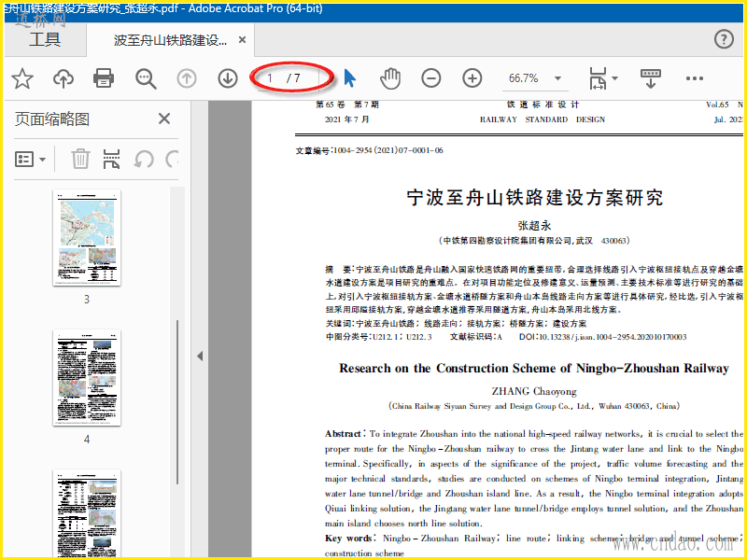This screenshot has width=747, height=560.
Task: Open the 工具 tab
Action: [x=44, y=39]
